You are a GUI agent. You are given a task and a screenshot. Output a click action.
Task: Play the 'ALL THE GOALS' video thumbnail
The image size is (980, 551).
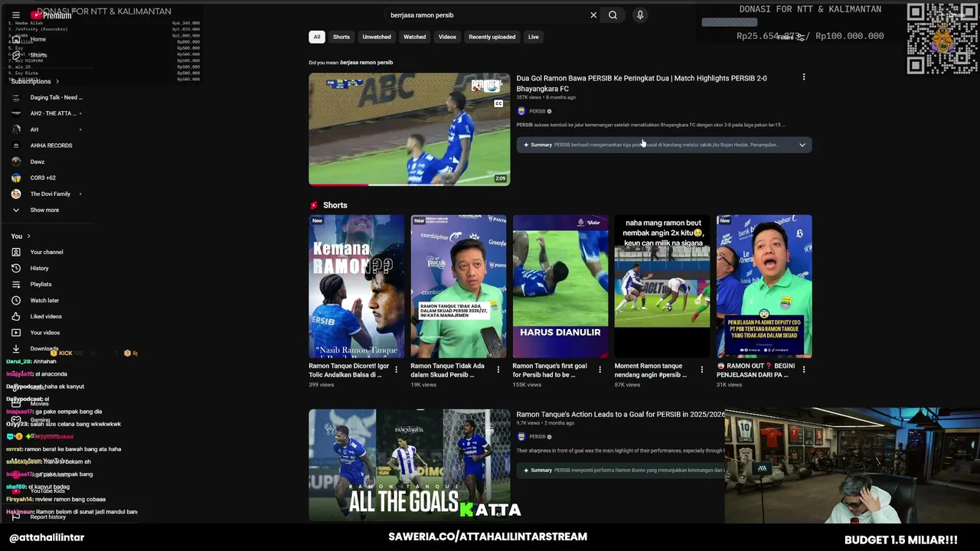tap(409, 465)
